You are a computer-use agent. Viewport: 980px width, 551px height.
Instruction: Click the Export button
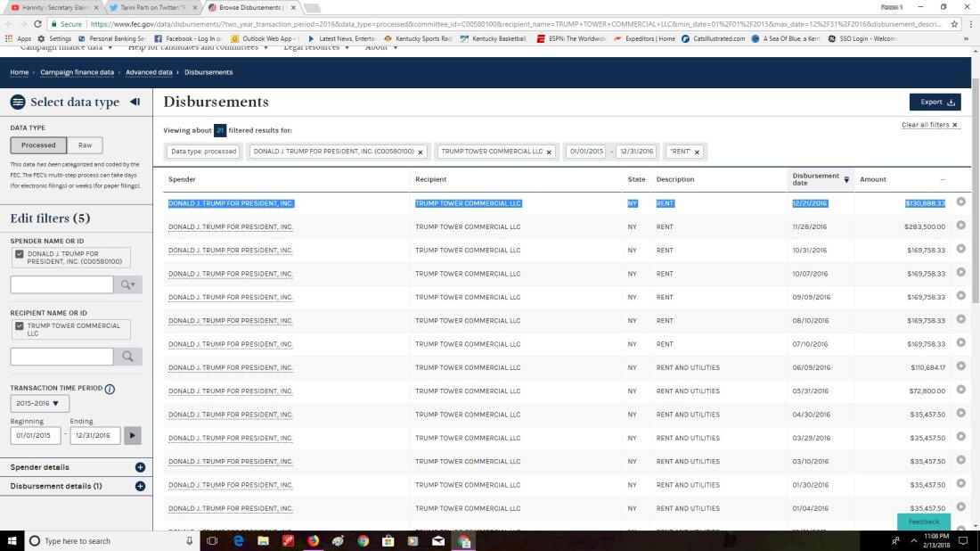pyautogui.click(x=935, y=102)
